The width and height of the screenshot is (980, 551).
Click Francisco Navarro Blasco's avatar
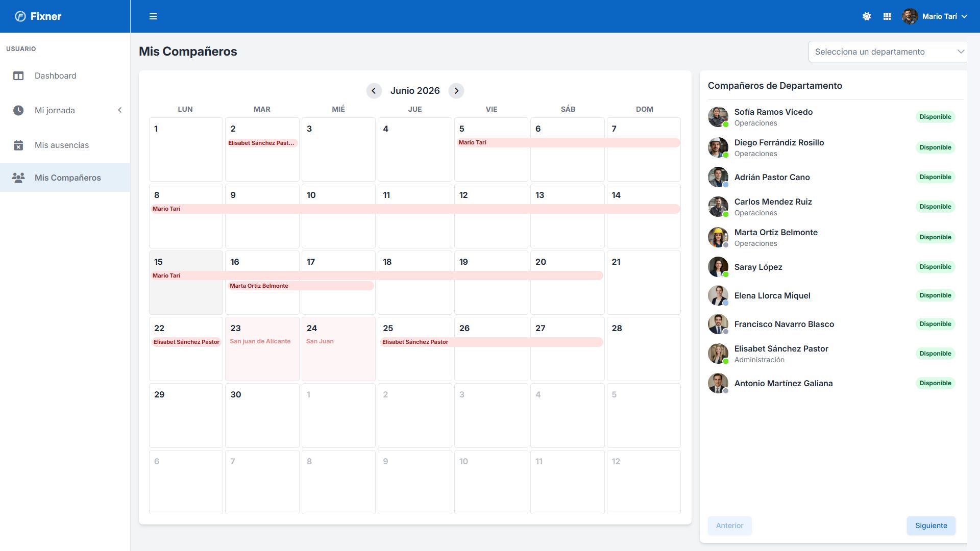(x=718, y=324)
